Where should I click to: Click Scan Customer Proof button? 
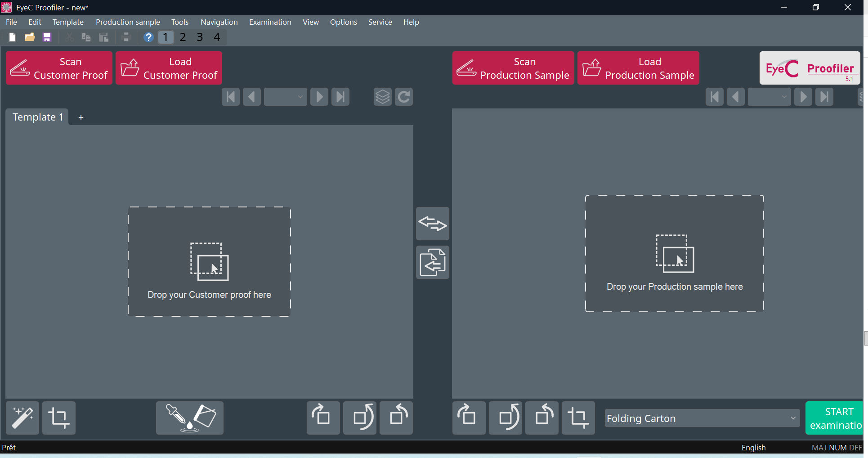coord(59,68)
